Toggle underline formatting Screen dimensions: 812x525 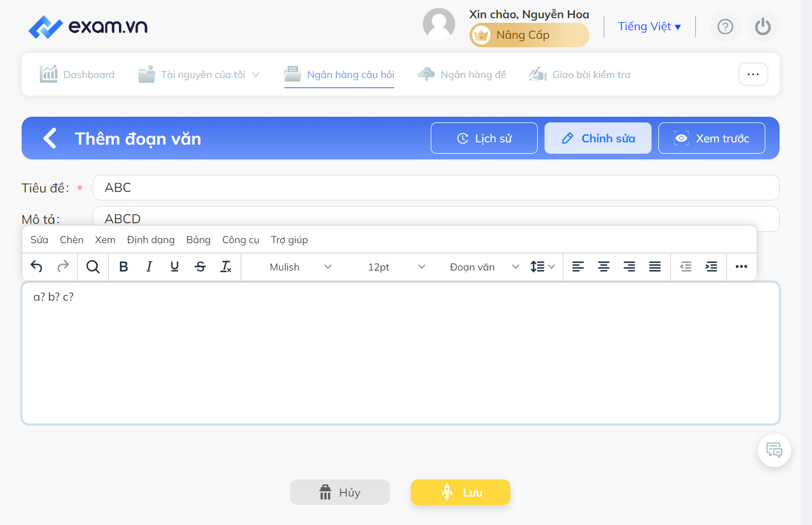(x=175, y=266)
